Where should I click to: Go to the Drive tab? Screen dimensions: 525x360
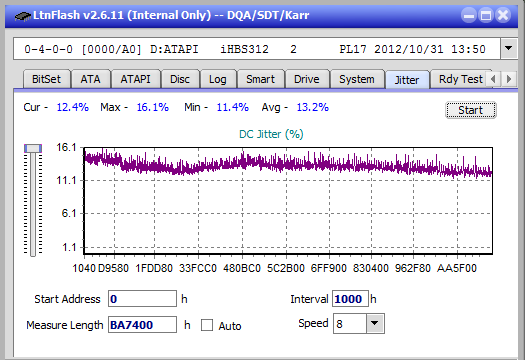pos(307,79)
